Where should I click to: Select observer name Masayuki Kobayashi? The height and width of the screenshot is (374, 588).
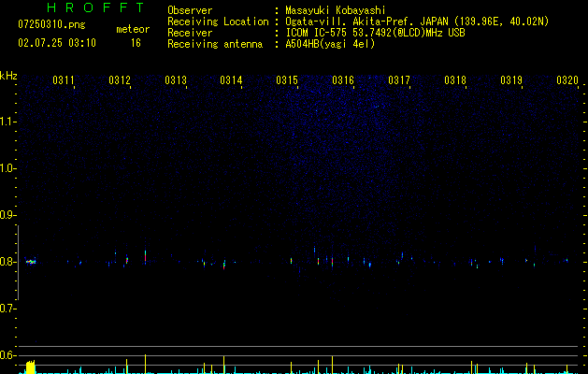pos(336,10)
